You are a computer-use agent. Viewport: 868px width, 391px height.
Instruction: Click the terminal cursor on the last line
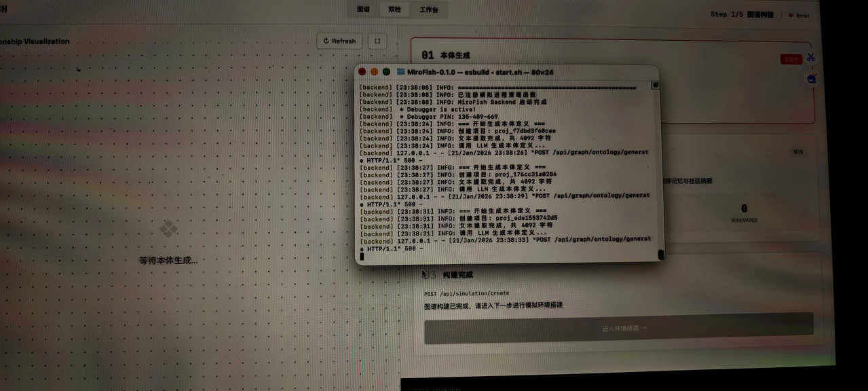(362, 256)
